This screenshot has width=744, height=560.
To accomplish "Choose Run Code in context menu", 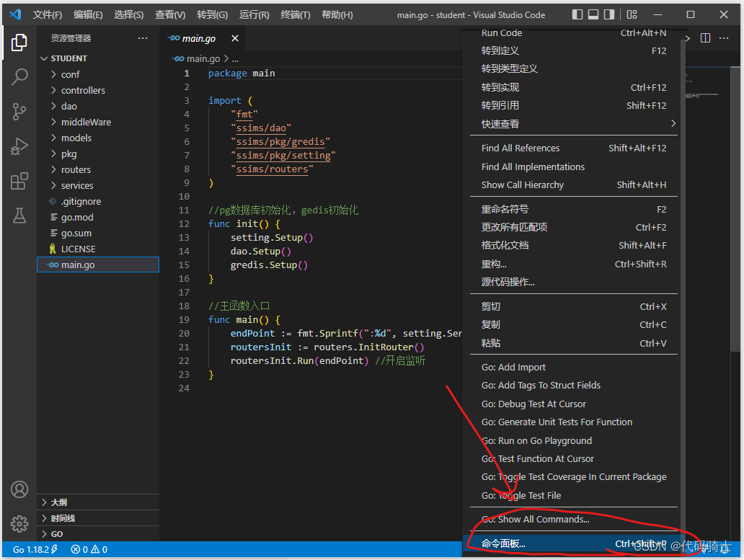I will click(574, 32).
